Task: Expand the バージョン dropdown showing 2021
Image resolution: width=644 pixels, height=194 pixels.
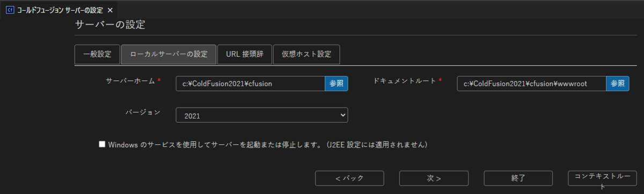Action: click(x=262, y=115)
